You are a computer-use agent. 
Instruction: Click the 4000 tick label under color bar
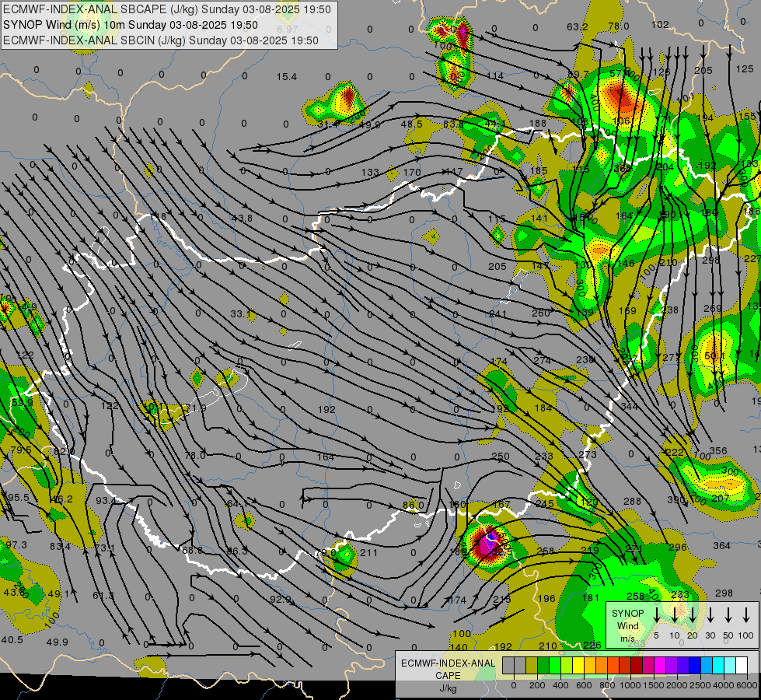(724, 685)
